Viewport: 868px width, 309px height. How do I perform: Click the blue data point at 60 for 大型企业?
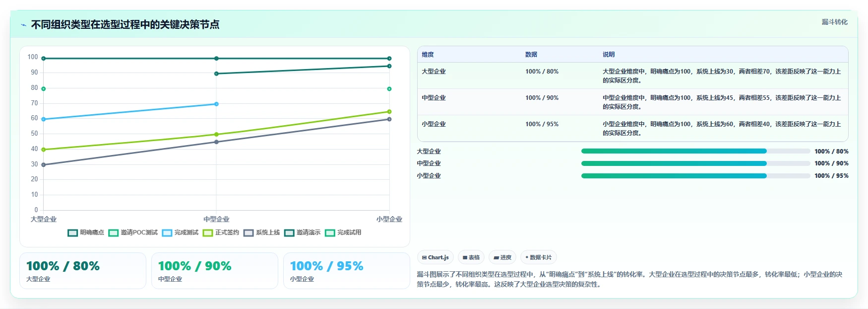(x=44, y=119)
